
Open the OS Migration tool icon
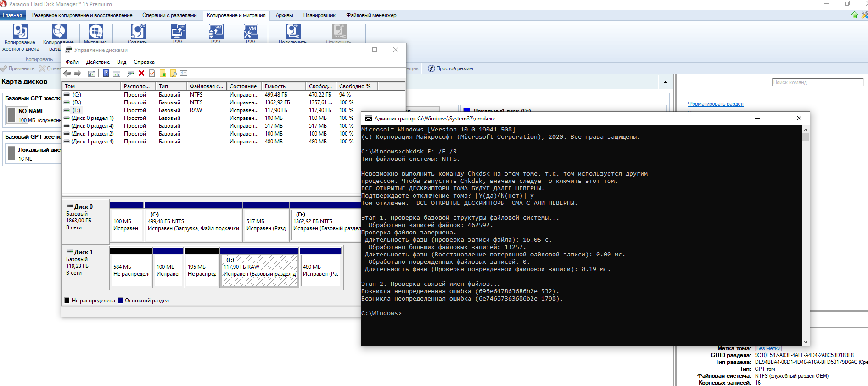coord(95,31)
